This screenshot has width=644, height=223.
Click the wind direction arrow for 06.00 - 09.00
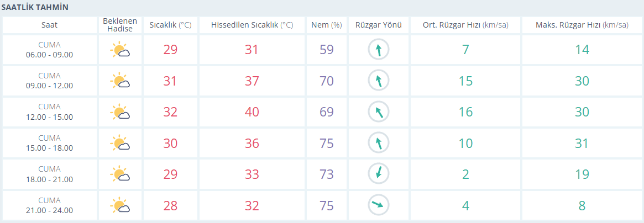[x=378, y=50]
